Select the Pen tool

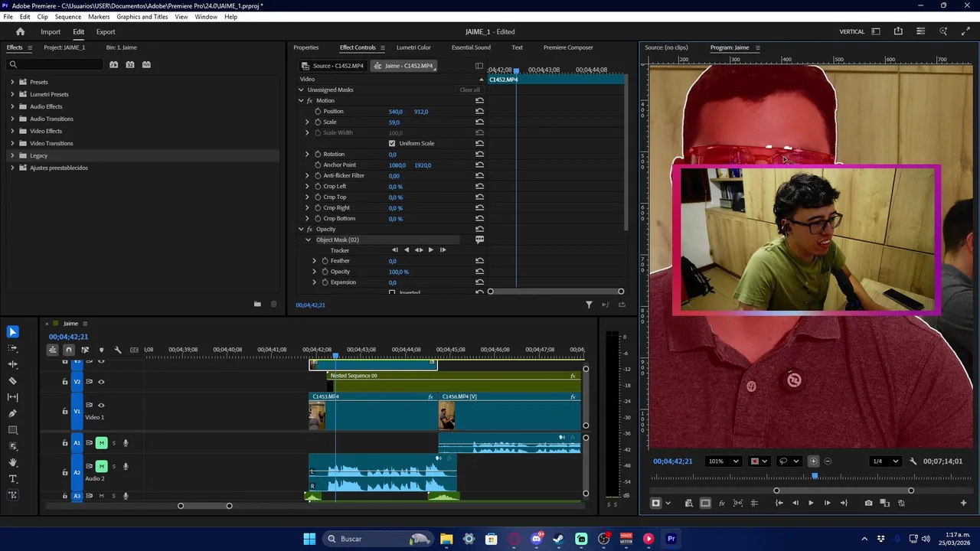click(x=12, y=413)
